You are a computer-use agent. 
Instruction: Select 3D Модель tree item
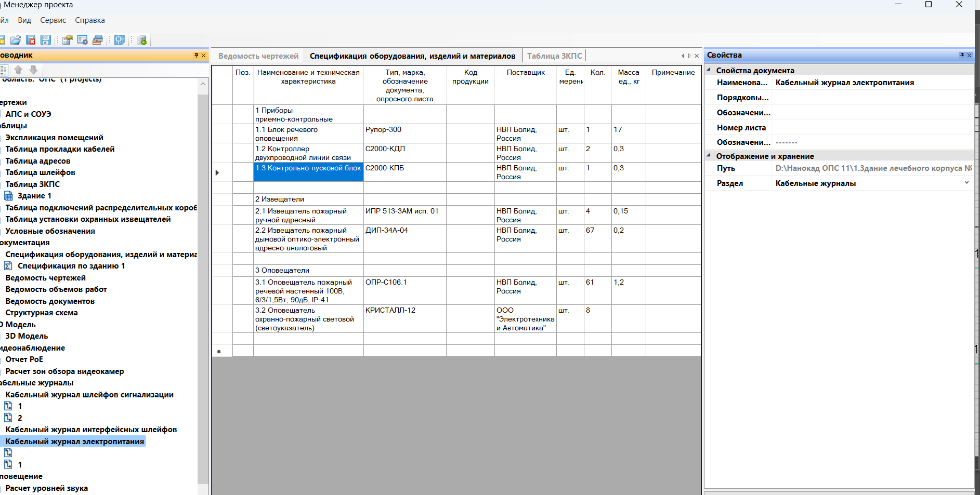pyautogui.click(x=27, y=336)
